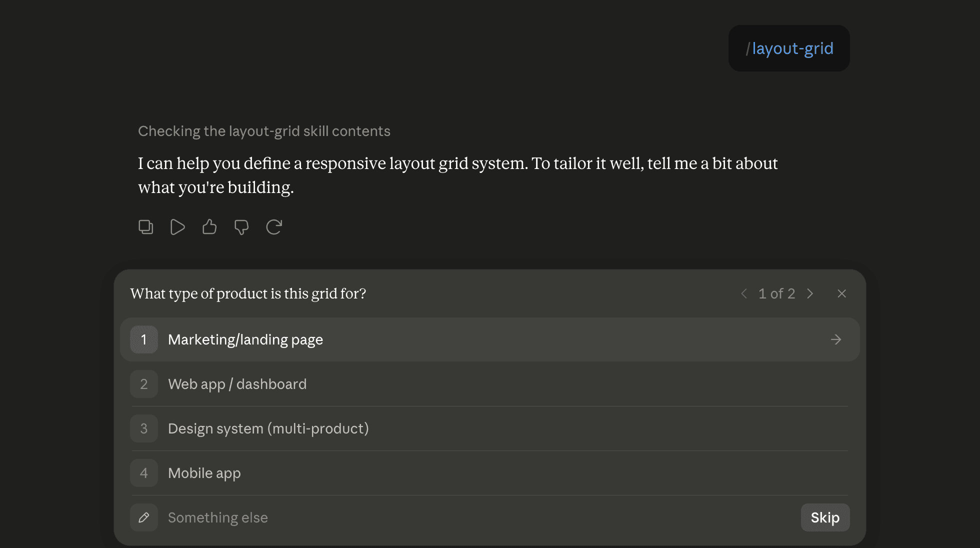Pick Design system (multi-product)

click(x=490, y=428)
